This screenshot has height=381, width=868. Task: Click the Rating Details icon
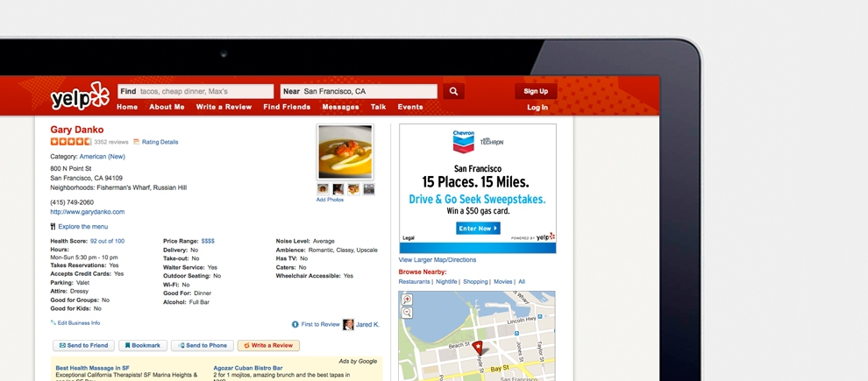pos(136,142)
